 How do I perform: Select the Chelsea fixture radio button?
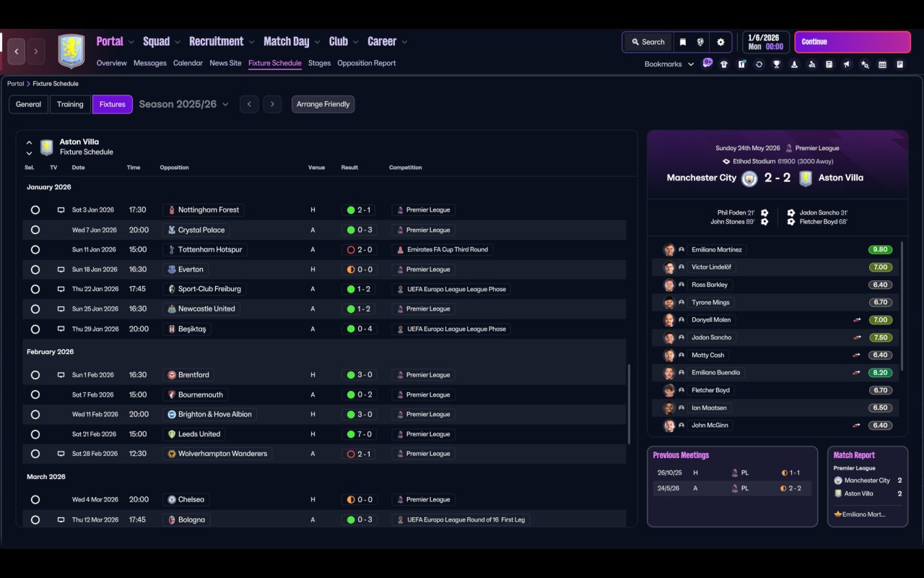pyautogui.click(x=35, y=500)
